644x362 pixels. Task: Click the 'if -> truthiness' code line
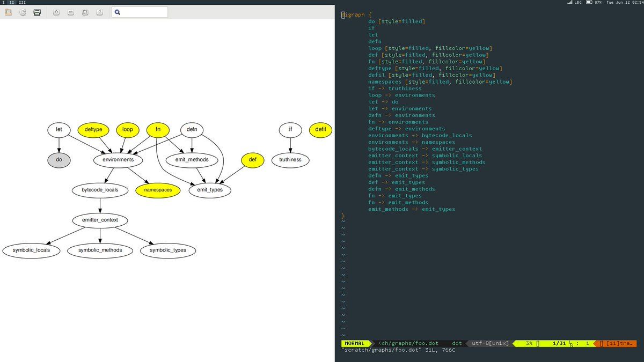[x=395, y=88]
